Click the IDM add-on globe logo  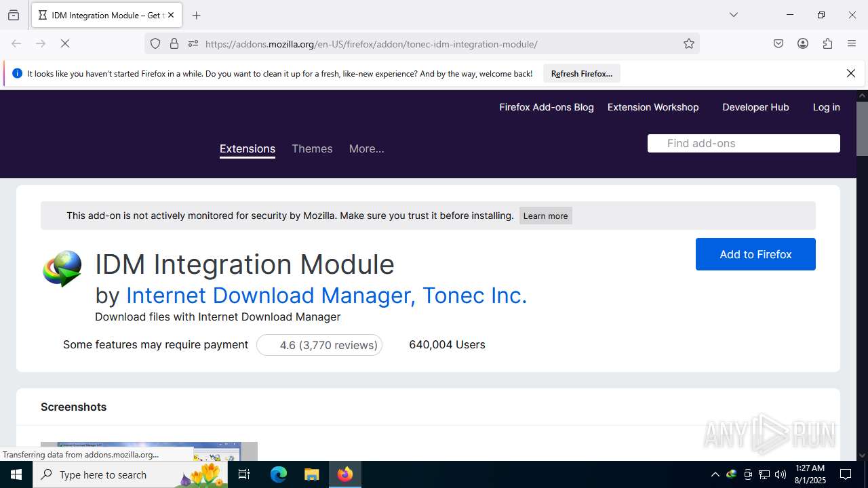click(x=62, y=268)
